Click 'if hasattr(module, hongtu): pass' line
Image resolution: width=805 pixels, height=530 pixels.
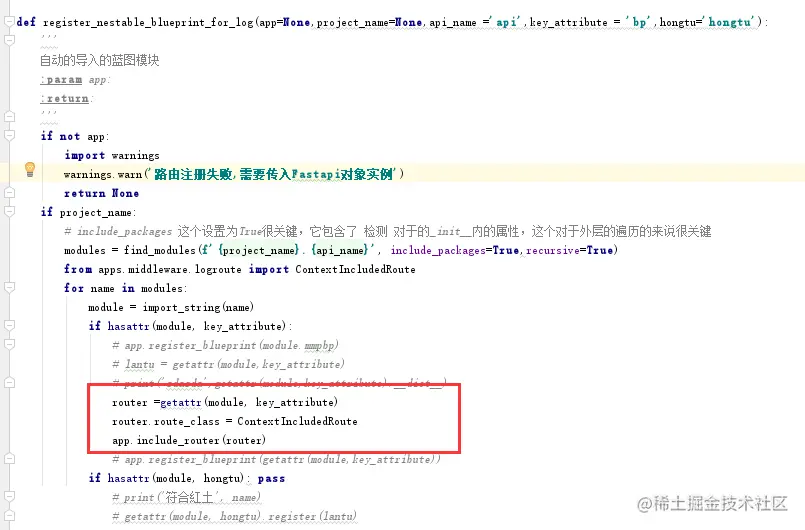(x=187, y=478)
